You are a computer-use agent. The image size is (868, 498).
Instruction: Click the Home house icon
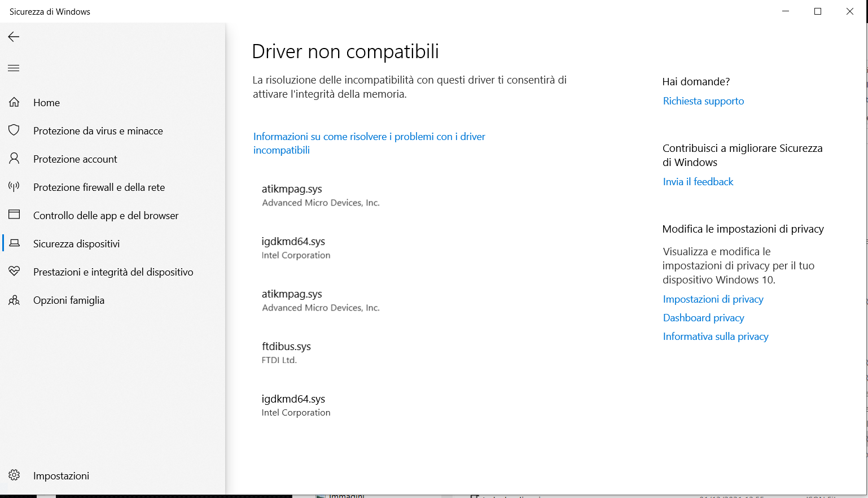point(14,102)
